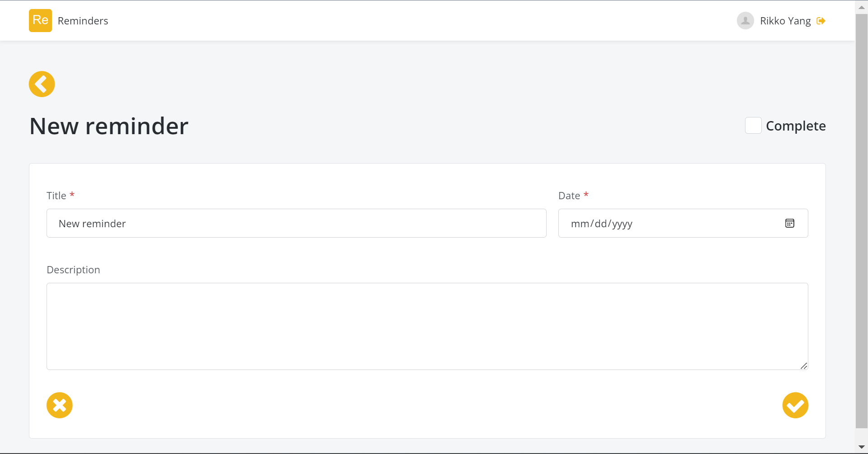Image resolution: width=868 pixels, height=454 pixels.
Task: Click the Complete checkbox label text
Action: tap(796, 126)
